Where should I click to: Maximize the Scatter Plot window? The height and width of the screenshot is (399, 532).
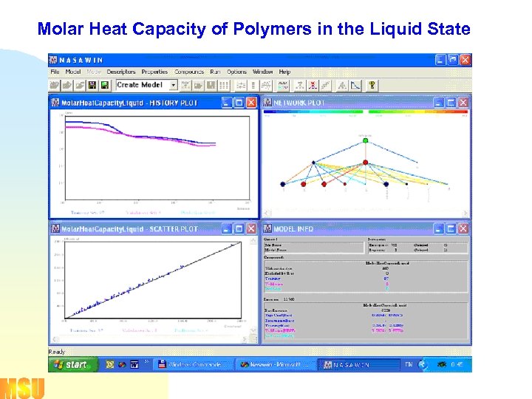[239, 228]
